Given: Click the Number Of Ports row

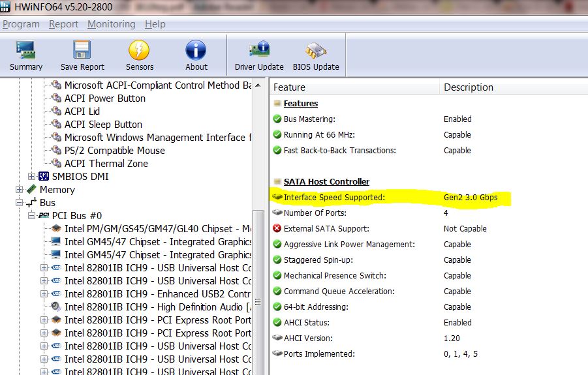Looking at the screenshot, I should click(x=427, y=213).
